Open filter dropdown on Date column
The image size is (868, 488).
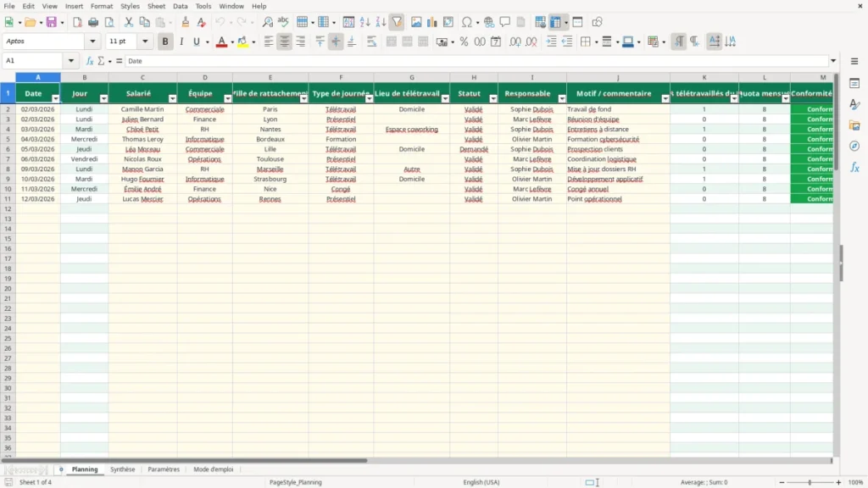55,98
